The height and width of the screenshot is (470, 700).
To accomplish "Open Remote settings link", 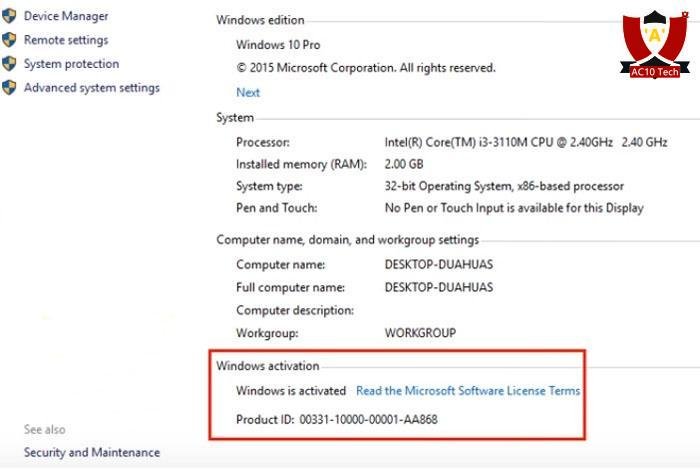I will coord(66,40).
